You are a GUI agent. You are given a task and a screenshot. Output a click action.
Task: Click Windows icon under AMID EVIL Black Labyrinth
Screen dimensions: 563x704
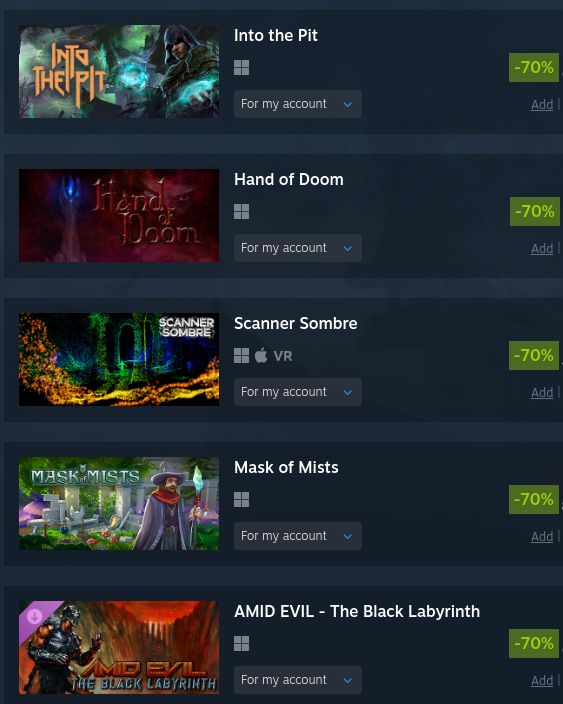[x=242, y=643]
